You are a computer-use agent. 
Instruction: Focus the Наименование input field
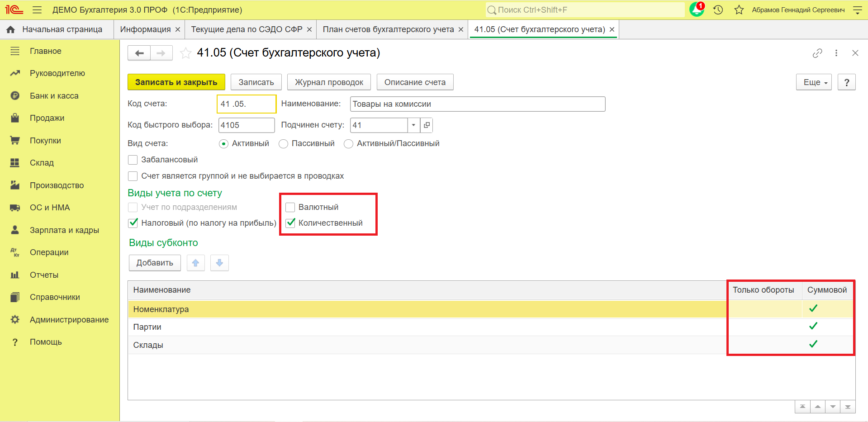coord(478,104)
